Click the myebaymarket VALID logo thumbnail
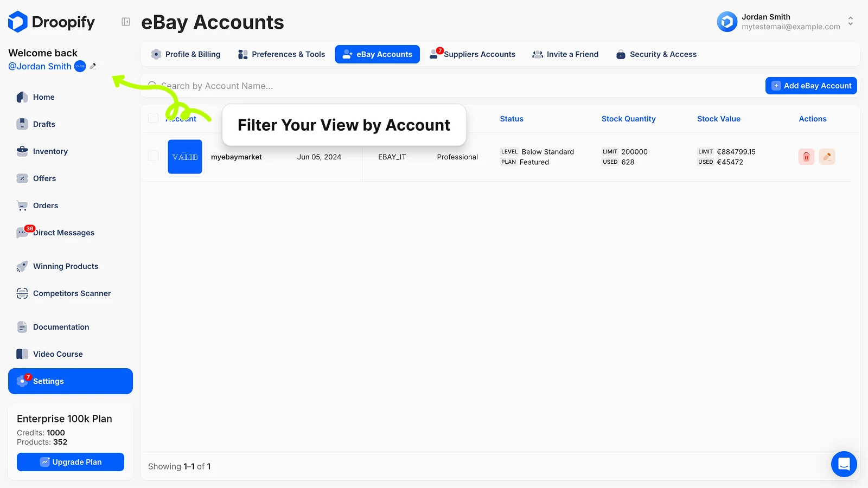 pyautogui.click(x=185, y=157)
